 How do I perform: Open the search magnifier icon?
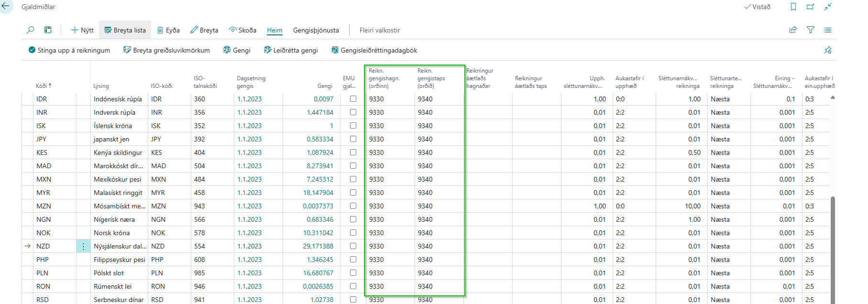coord(30,30)
